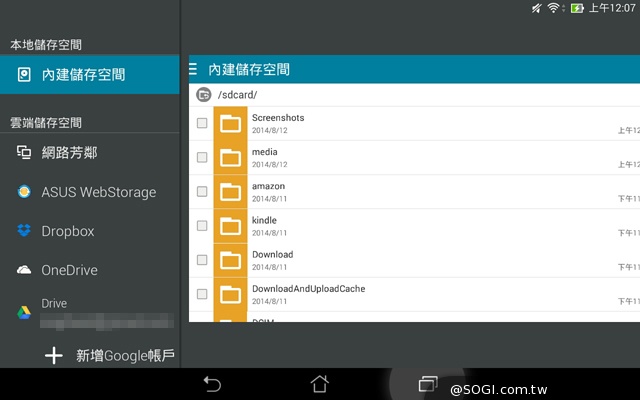640x400 pixels.
Task: Open the kindle folder icon
Action: tap(230, 226)
